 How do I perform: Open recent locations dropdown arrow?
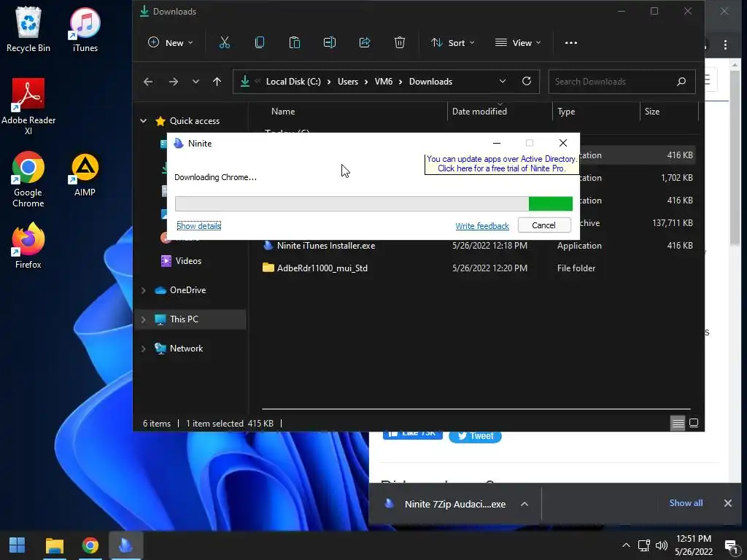pyautogui.click(x=196, y=82)
